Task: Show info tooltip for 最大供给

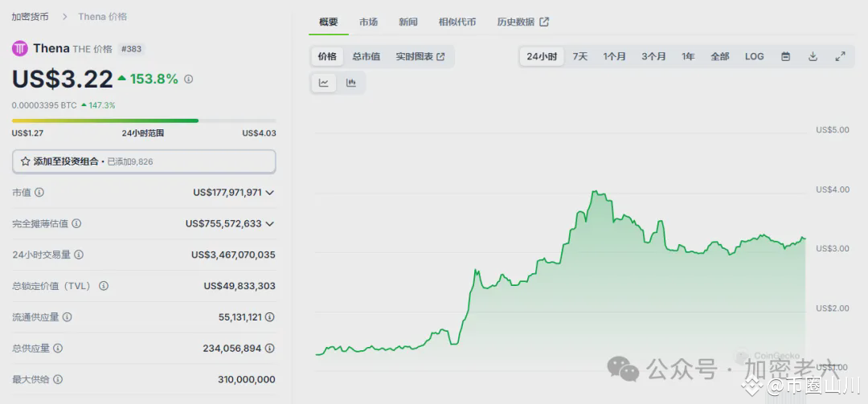Action: click(58, 380)
